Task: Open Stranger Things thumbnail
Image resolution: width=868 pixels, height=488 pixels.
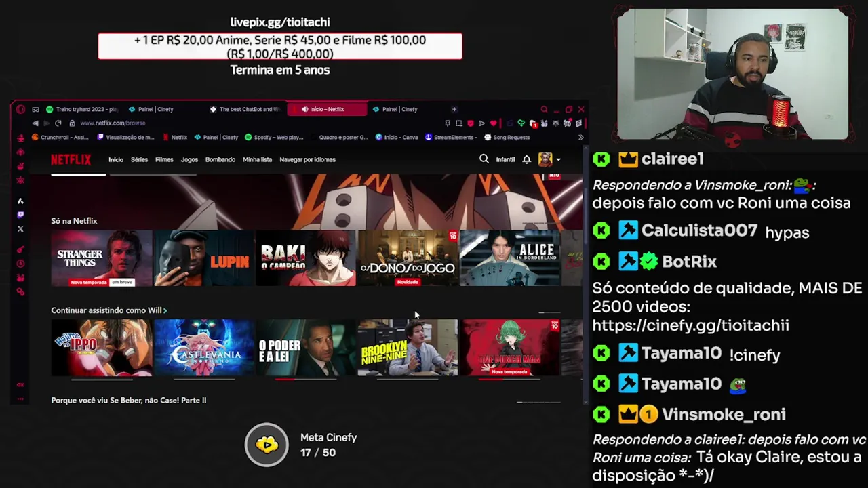Action: (102, 258)
